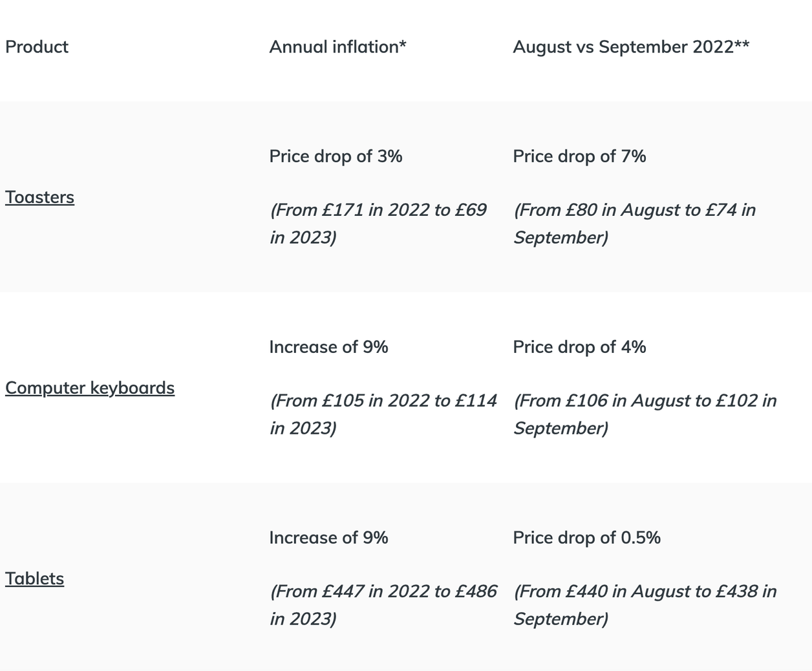The image size is (812, 671).
Task: Click the £80 to £74 toaster note
Action: (x=634, y=223)
